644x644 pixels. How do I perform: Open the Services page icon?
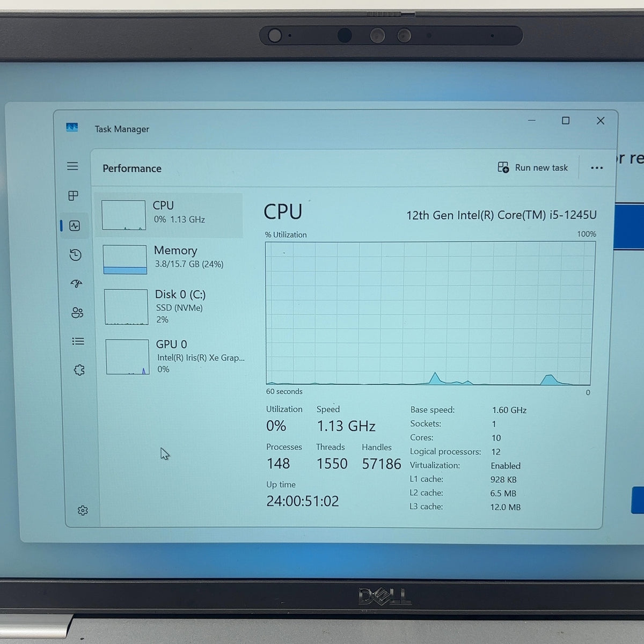point(79,370)
